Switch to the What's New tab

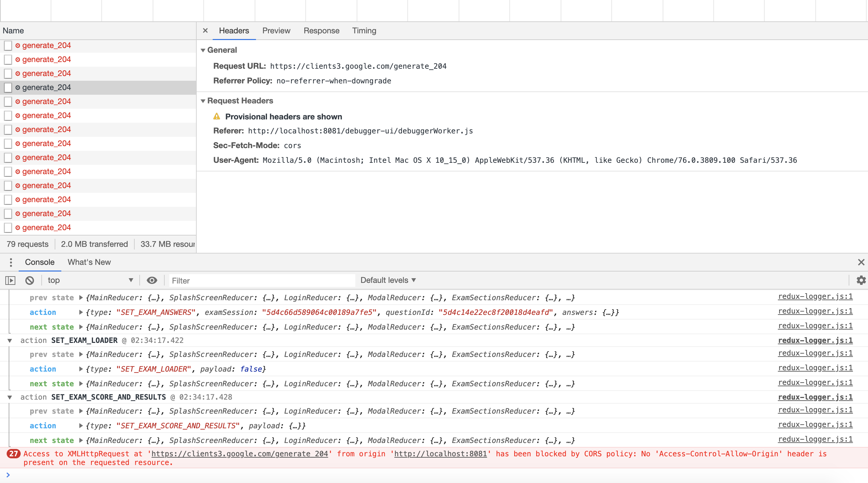pos(89,262)
